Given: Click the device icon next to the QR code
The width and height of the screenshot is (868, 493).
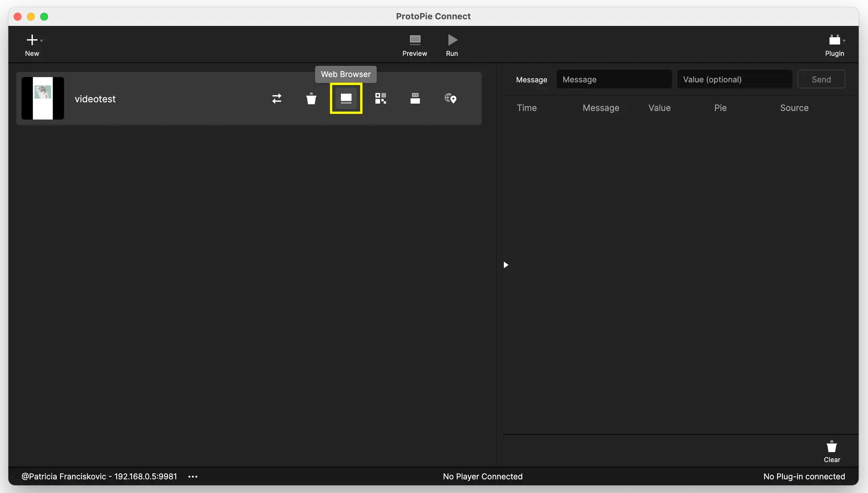Looking at the screenshot, I should pyautogui.click(x=415, y=99).
